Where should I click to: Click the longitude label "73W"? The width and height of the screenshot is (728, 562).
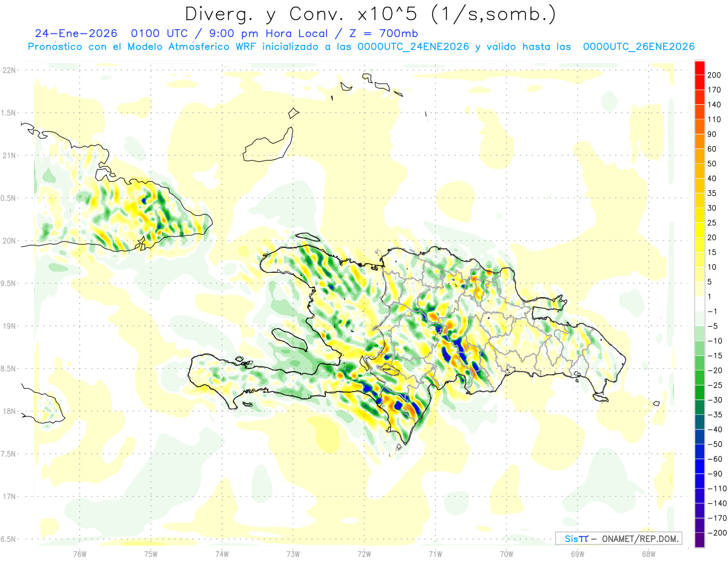(293, 554)
